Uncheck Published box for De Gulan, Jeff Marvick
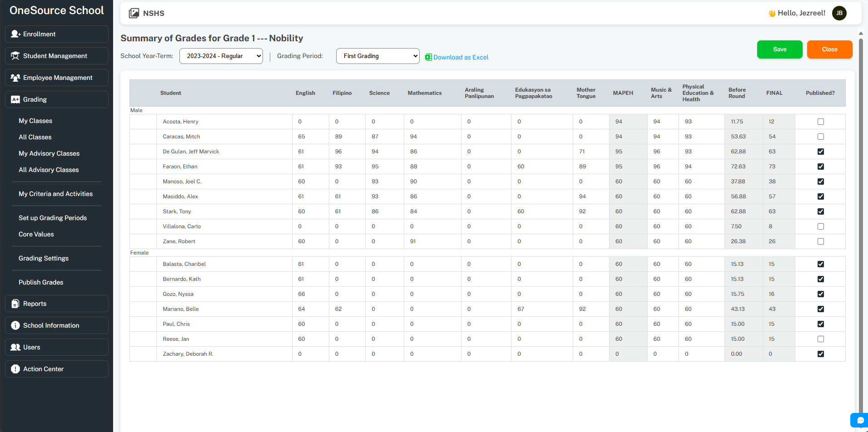Image resolution: width=868 pixels, height=432 pixels. 820,152
